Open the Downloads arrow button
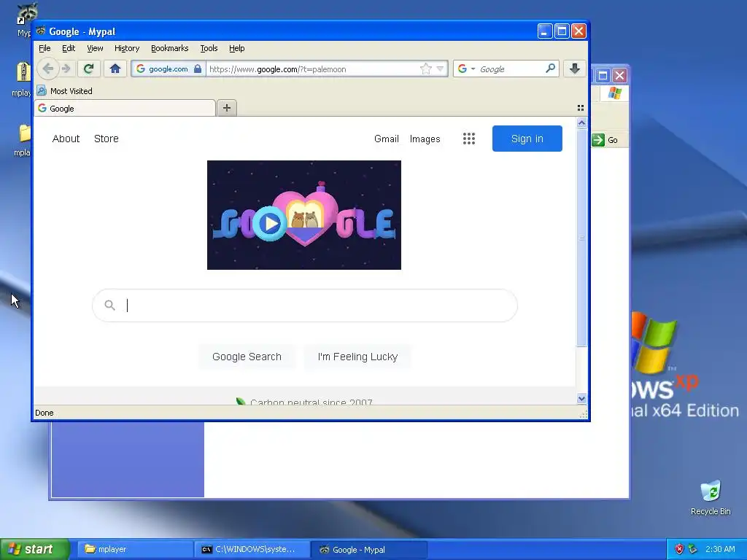Image resolution: width=747 pixels, height=560 pixels. tap(575, 69)
